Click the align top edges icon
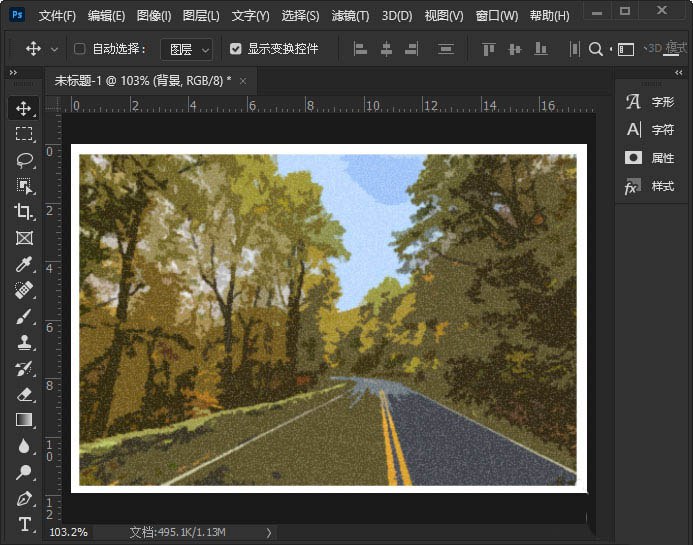693x545 pixels. pyautogui.click(x=488, y=49)
